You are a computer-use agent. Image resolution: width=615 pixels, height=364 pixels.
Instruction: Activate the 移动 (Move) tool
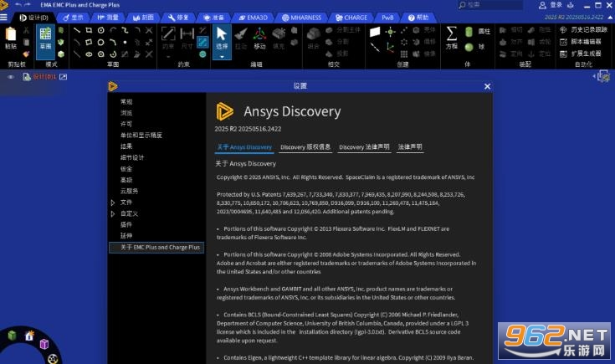pyautogui.click(x=259, y=38)
